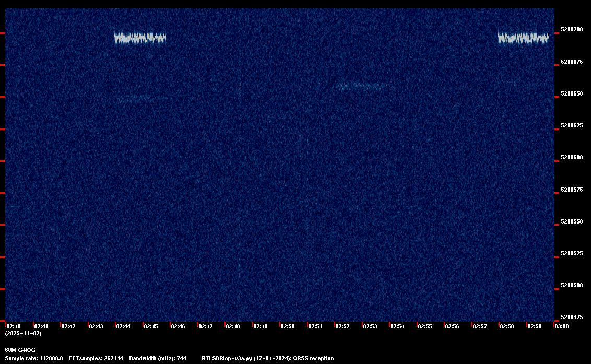Viewport: 591px width, 364px height.
Task: Click the 5288600 frequency label
Action: pyautogui.click(x=572, y=157)
